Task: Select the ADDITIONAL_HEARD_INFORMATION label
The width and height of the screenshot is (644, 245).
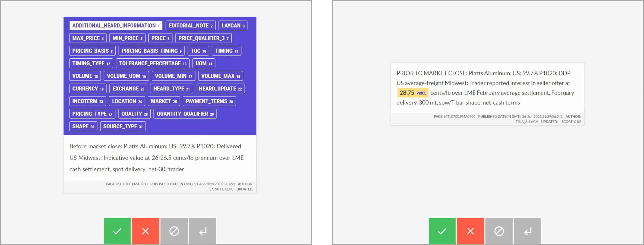Action: tap(116, 26)
